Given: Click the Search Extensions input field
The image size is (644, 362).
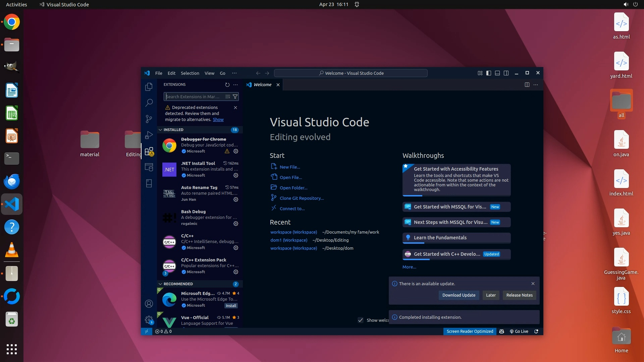Looking at the screenshot, I should pos(193,97).
